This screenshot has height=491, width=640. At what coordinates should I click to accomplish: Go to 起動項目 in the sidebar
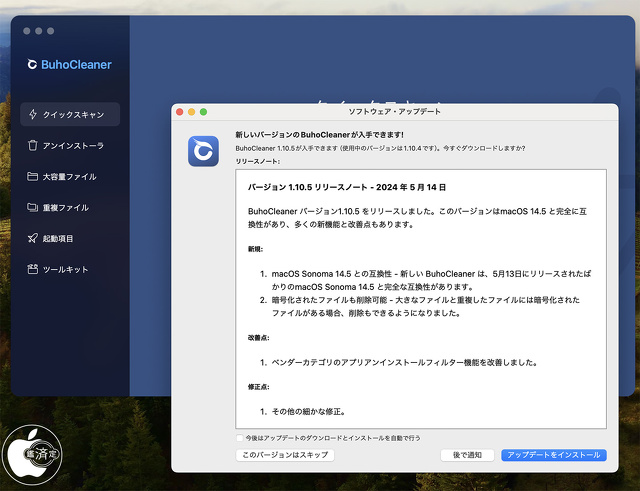click(70, 238)
